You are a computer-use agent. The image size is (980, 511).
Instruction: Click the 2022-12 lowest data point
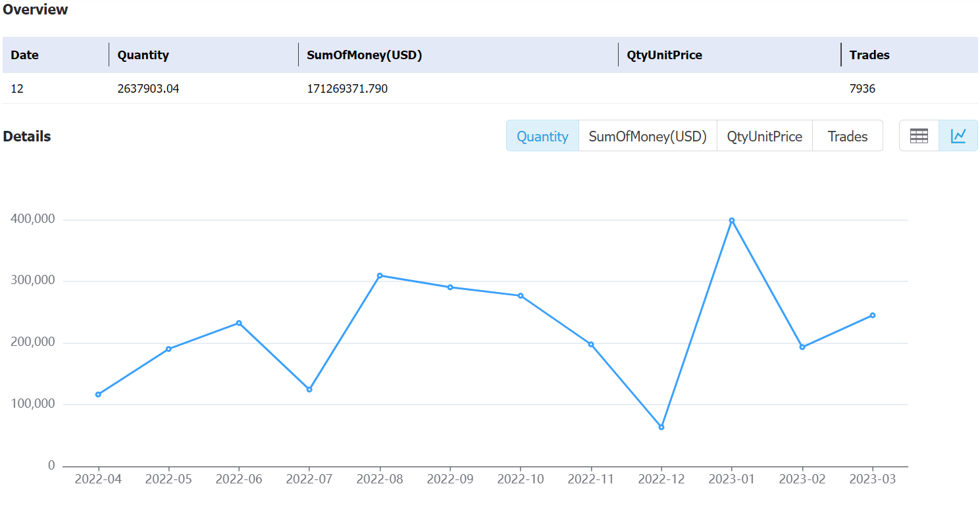click(x=661, y=427)
